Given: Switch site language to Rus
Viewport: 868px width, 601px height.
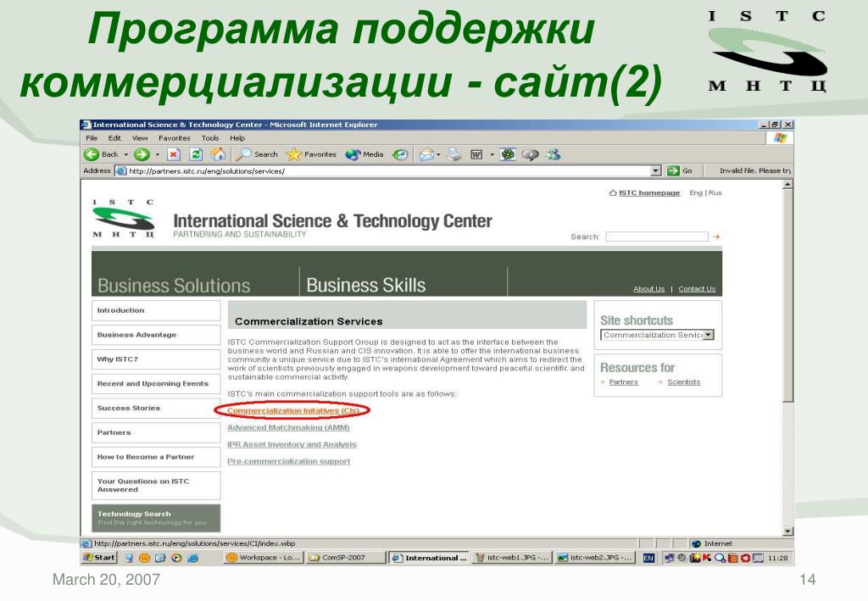Looking at the screenshot, I should 715,192.
